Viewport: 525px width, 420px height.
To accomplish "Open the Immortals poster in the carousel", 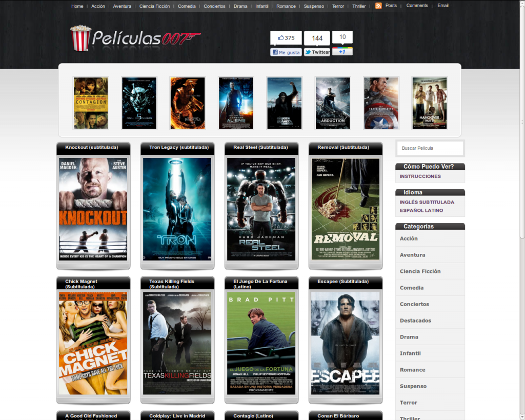I will click(188, 103).
